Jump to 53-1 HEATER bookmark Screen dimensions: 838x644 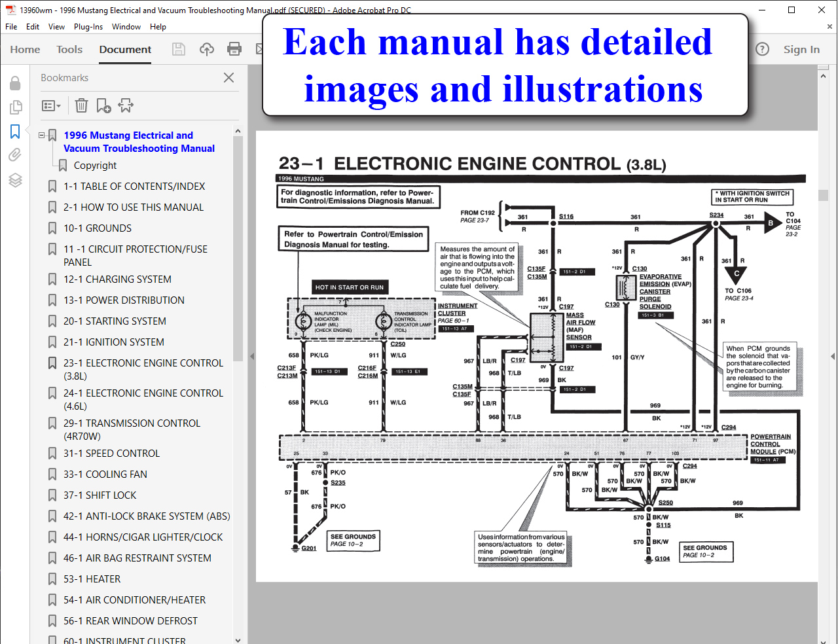(x=92, y=579)
